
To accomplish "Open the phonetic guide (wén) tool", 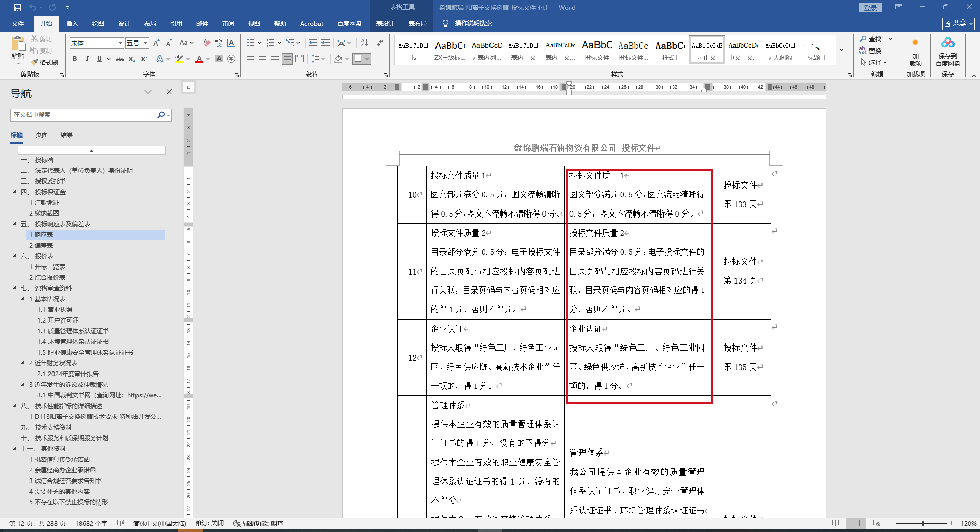I will pos(219,43).
